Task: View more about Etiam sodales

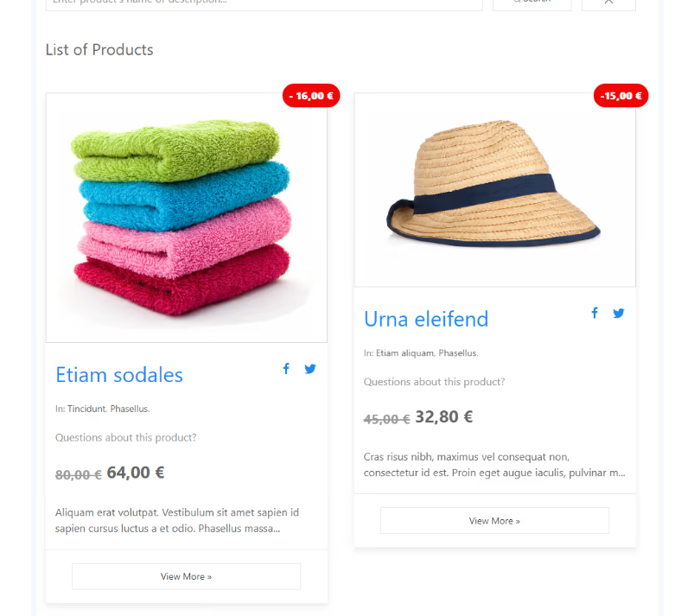Action: (x=186, y=576)
